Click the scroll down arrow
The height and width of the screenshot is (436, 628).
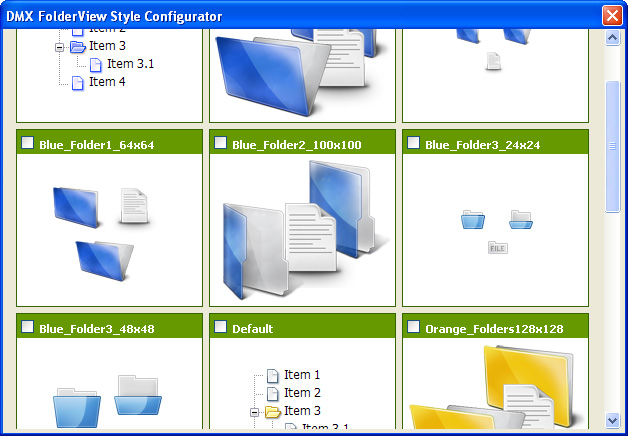tap(612, 420)
